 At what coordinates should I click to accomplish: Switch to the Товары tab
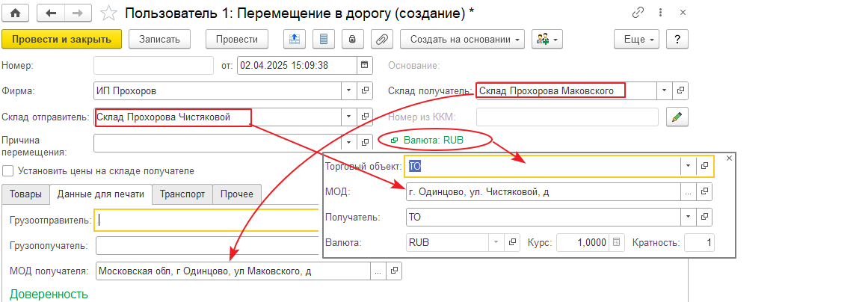click(25, 194)
